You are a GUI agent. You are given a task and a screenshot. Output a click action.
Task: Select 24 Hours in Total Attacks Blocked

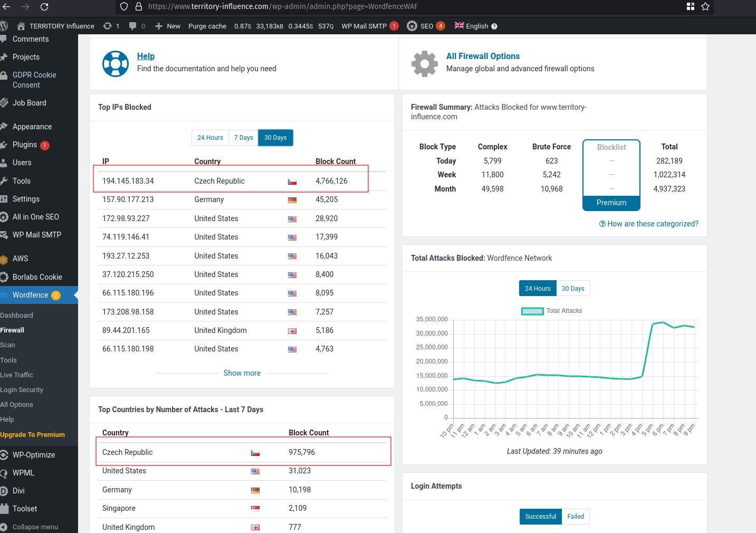click(538, 289)
